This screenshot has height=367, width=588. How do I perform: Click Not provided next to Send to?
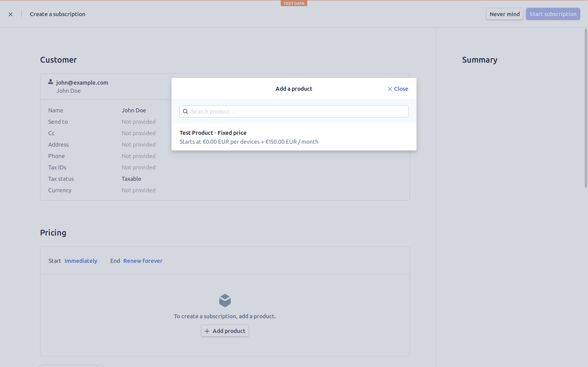click(x=138, y=122)
